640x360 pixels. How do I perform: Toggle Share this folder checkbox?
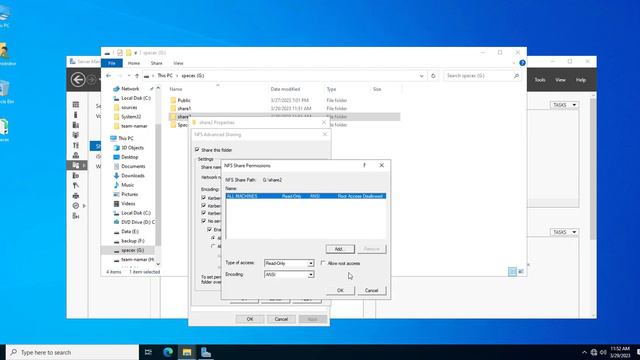198,150
